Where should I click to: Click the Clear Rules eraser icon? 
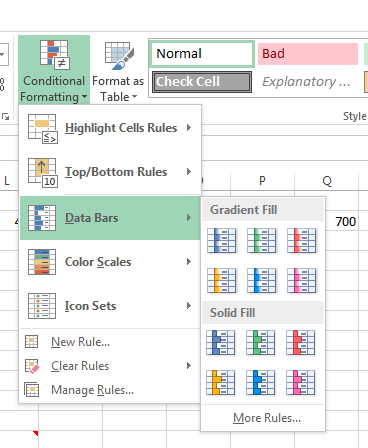point(32,366)
